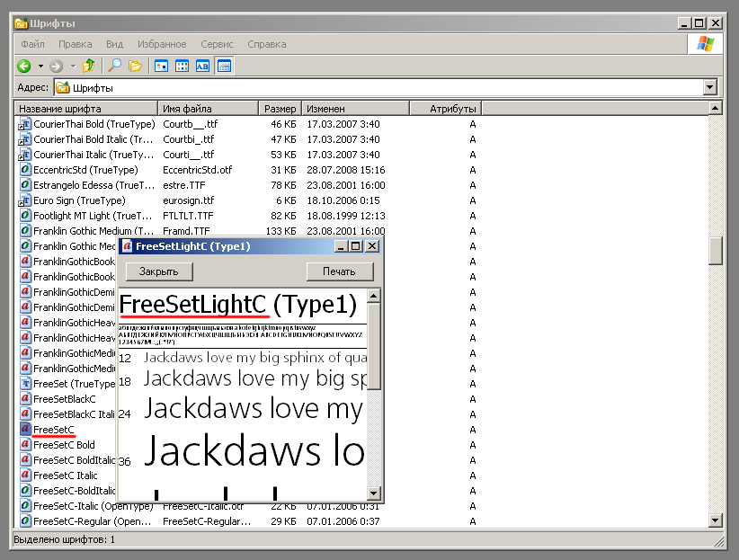Select CourierThai Italic font icon
Image resolution: width=739 pixels, height=560 pixels.
point(24,155)
